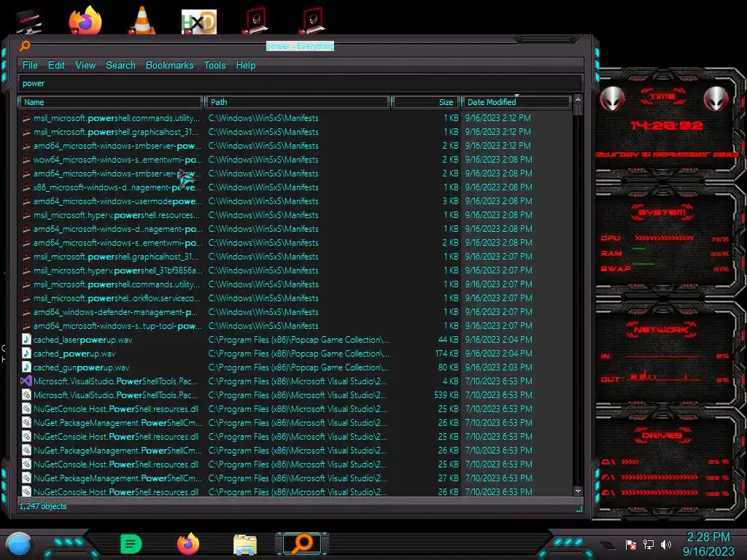Click right alien head on Time widget

[x=716, y=98]
